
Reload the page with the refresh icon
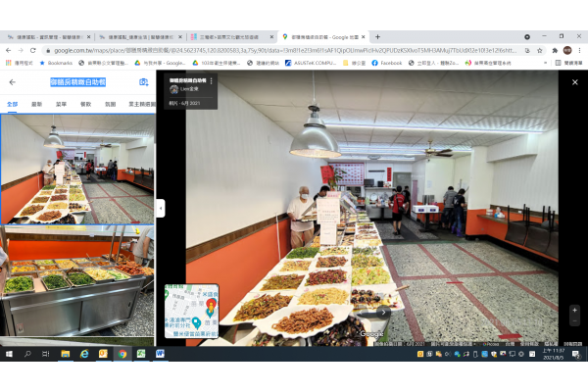33,50
